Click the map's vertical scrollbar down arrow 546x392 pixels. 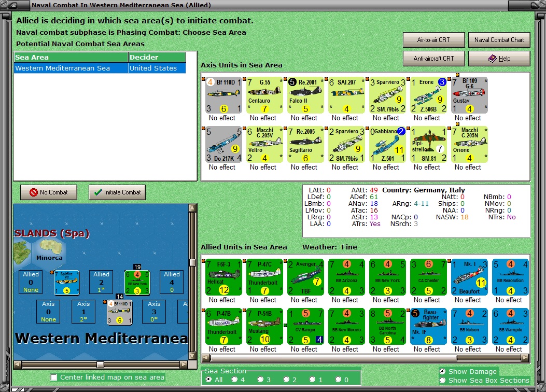tap(192, 356)
